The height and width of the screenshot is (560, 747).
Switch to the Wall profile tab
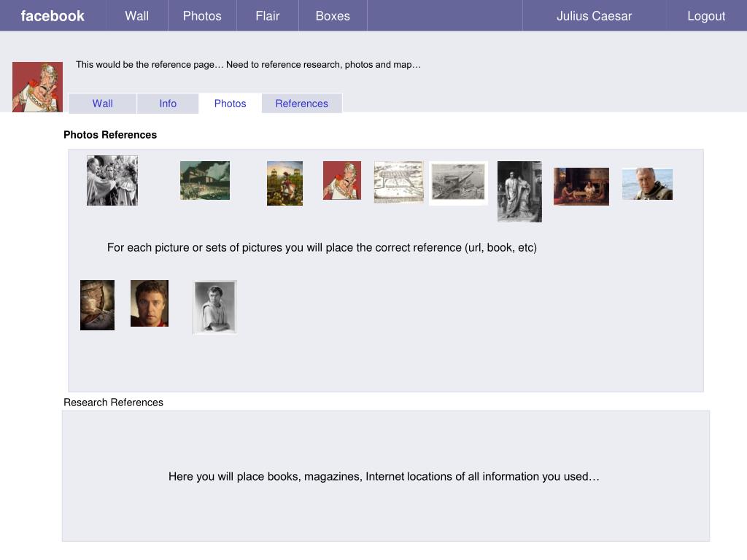102,104
